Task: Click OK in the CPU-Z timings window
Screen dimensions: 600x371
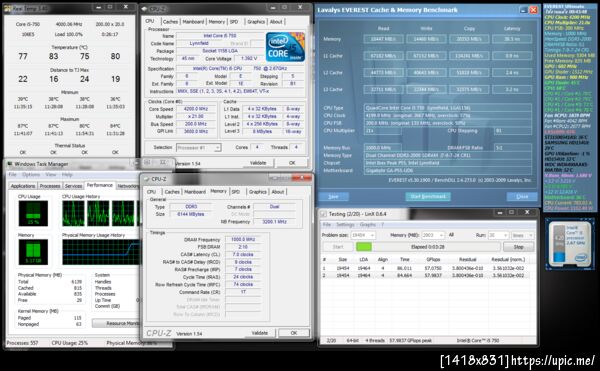Action: coord(294,333)
